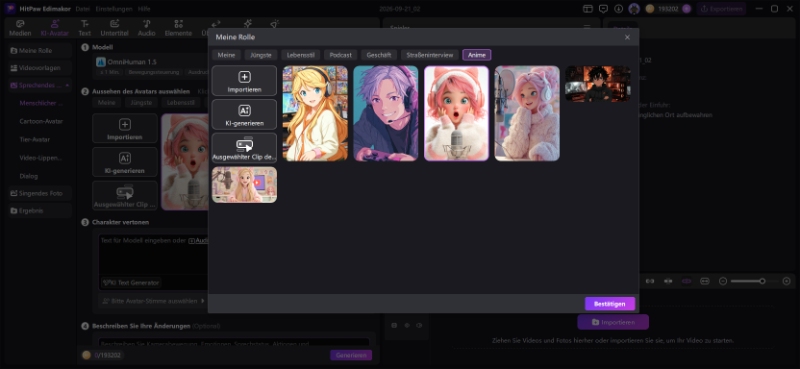This screenshot has height=369, width=800.
Task: Select Cartoon-Avatar sidebar entry
Action: coord(41,121)
